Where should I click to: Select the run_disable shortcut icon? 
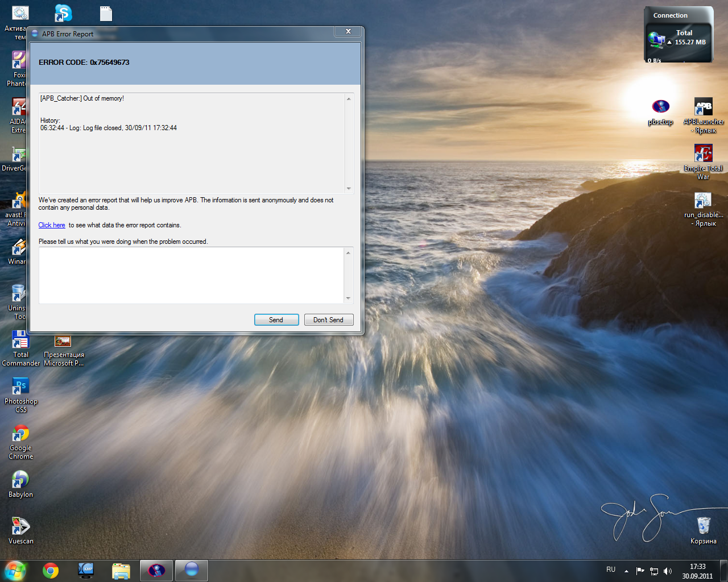pos(704,201)
